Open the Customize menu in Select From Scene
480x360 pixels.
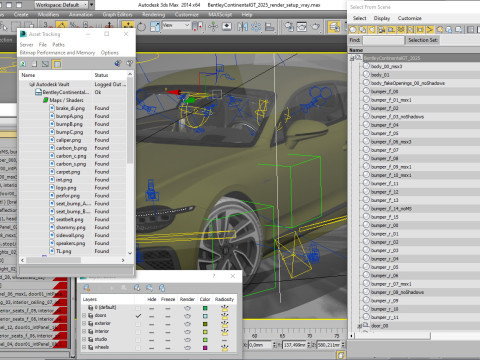[x=410, y=18]
